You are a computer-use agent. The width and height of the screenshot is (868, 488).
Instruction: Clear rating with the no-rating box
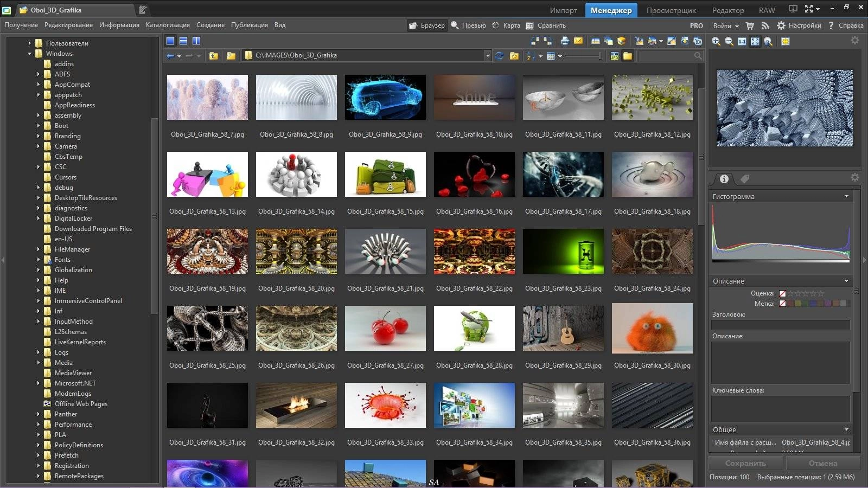click(x=782, y=293)
